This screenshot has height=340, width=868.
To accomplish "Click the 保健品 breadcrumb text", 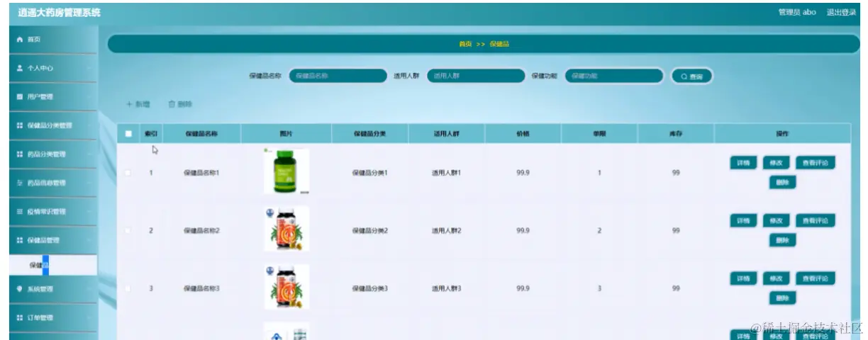I will click(x=499, y=44).
